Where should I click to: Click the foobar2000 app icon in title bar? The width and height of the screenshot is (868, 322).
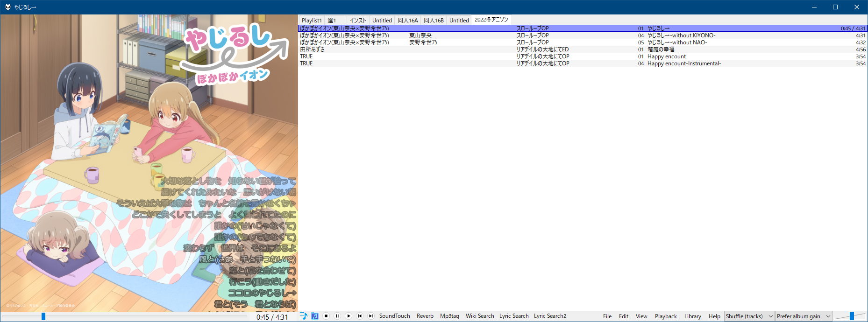[7, 7]
